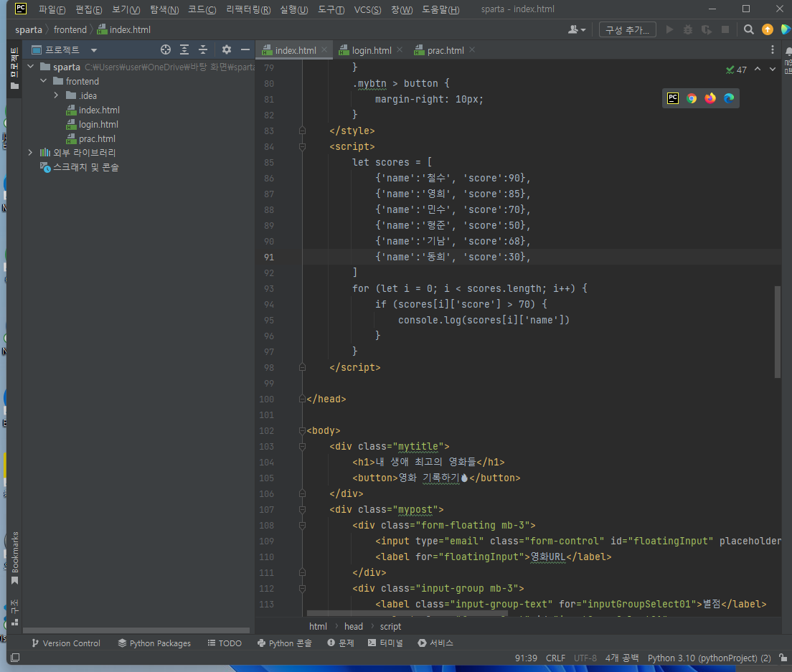This screenshot has height=672, width=792.
Task: Open built-in PyCharm preview icon
Action: (x=673, y=98)
